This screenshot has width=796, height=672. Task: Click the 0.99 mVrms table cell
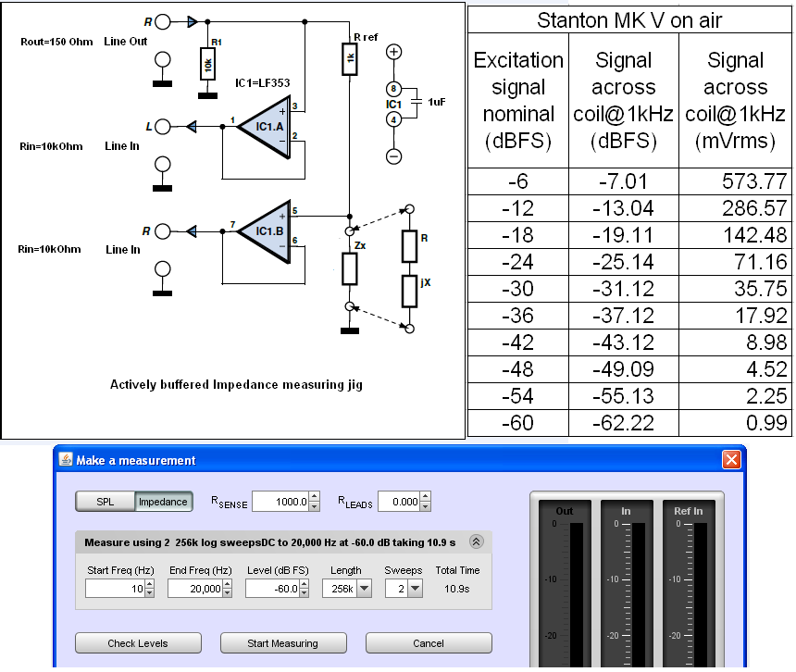click(x=735, y=423)
